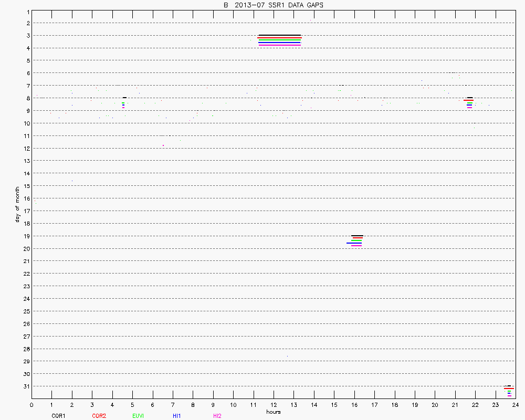Screen dimensions: 525x420
Task: Click the red gap bar on day 8 near hour 22
Action: point(468,100)
